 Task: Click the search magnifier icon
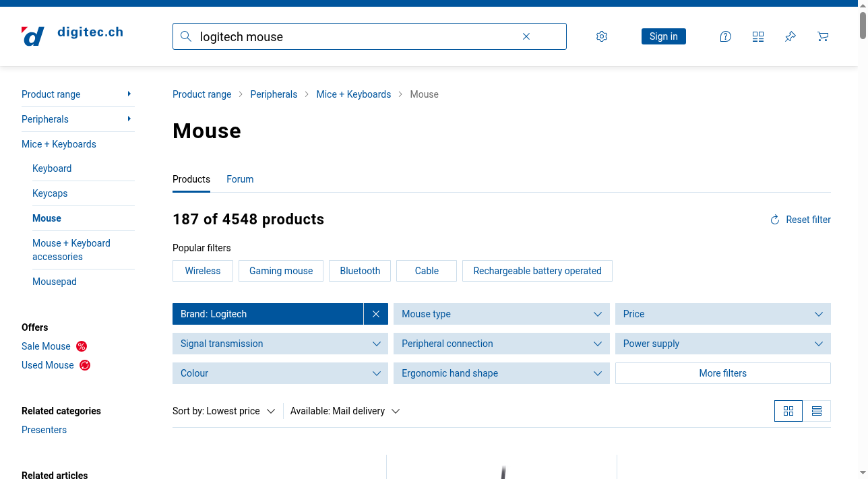[x=186, y=36]
